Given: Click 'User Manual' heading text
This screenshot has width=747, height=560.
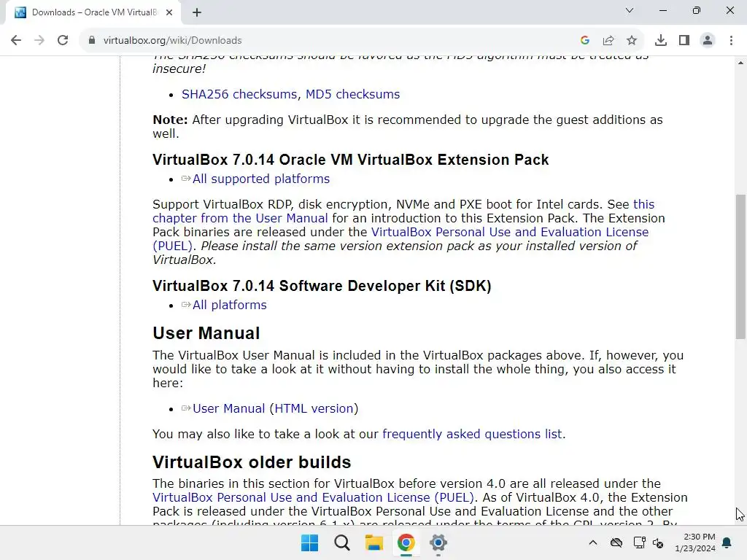Looking at the screenshot, I should (206, 333).
